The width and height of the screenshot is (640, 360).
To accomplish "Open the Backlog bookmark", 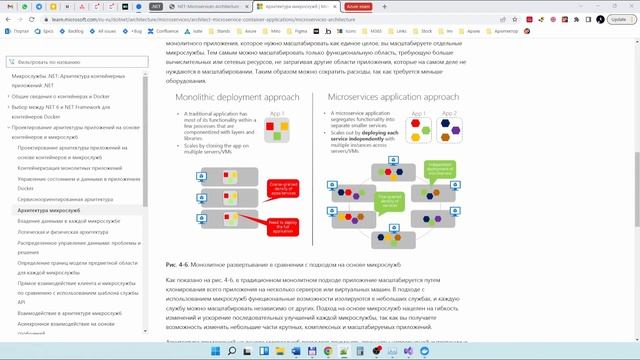I will pyautogui.click(x=71, y=31).
